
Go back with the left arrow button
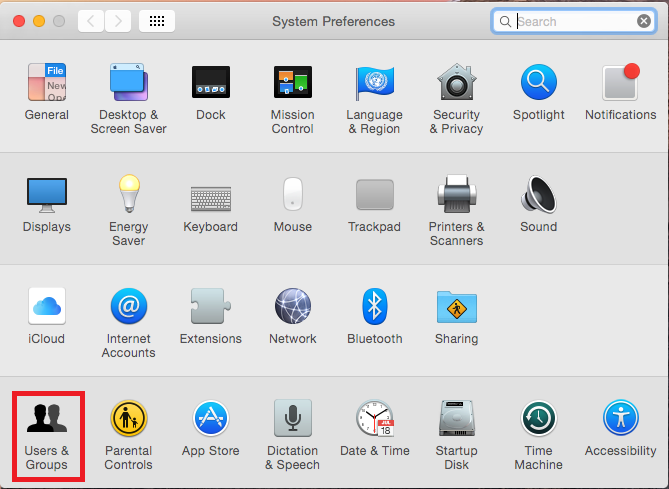click(91, 21)
